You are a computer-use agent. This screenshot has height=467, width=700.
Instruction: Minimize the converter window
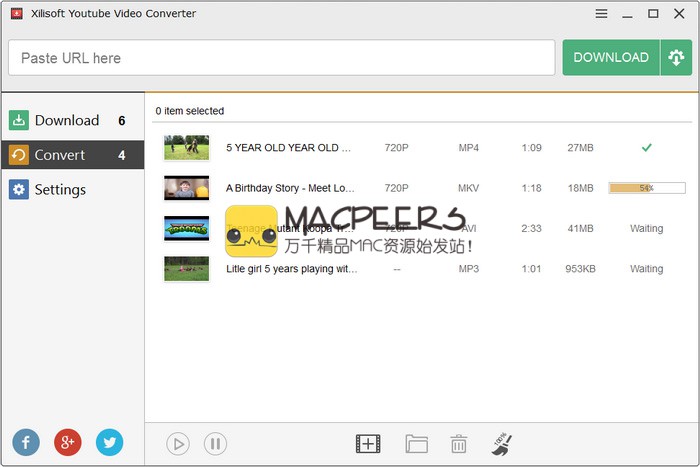pyautogui.click(x=627, y=15)
